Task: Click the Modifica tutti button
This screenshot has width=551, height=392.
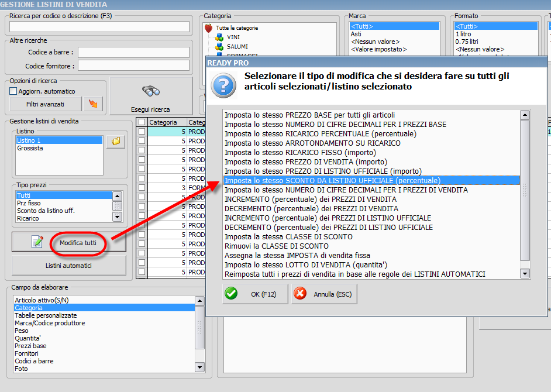Action: pos(69,242)
